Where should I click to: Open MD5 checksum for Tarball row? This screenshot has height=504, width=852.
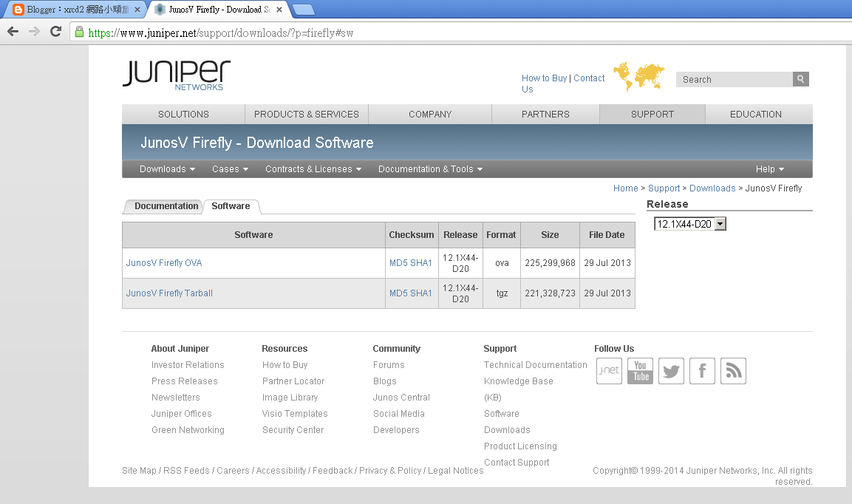tap(398, 293)
